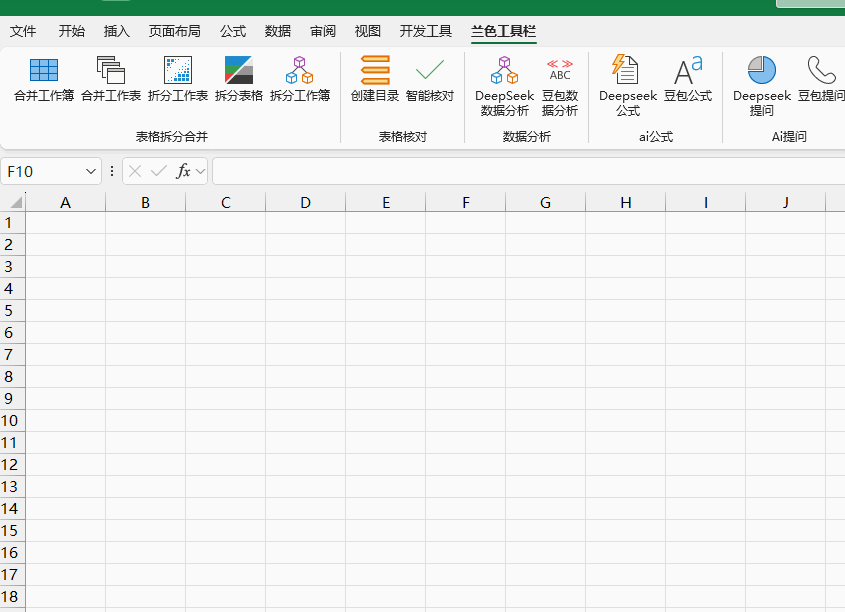The image size is (845, 612).
Task: Select row 12 header
Action: tap(12, 464)
